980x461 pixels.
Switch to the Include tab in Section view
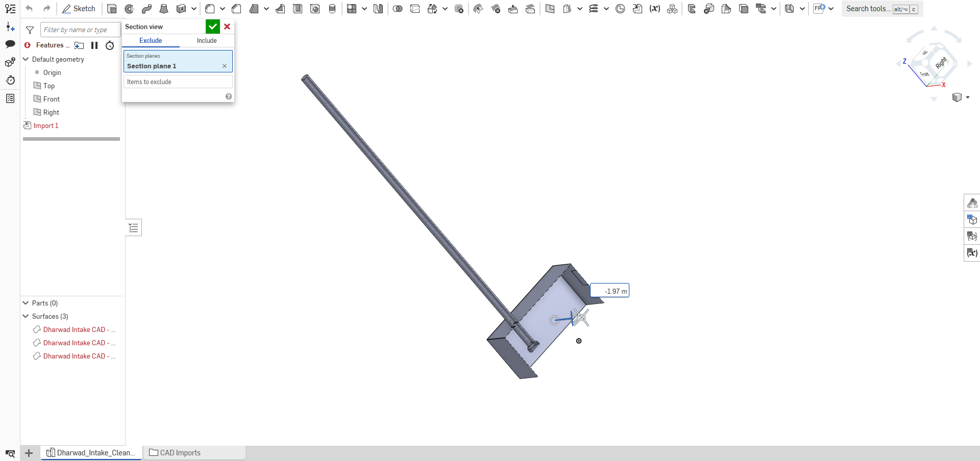point(206,41)
